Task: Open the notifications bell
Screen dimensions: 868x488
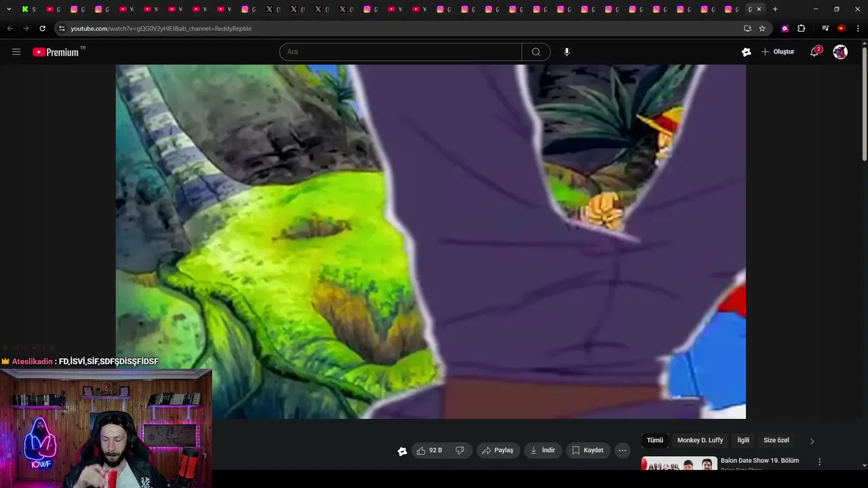Action: (814, 52)
